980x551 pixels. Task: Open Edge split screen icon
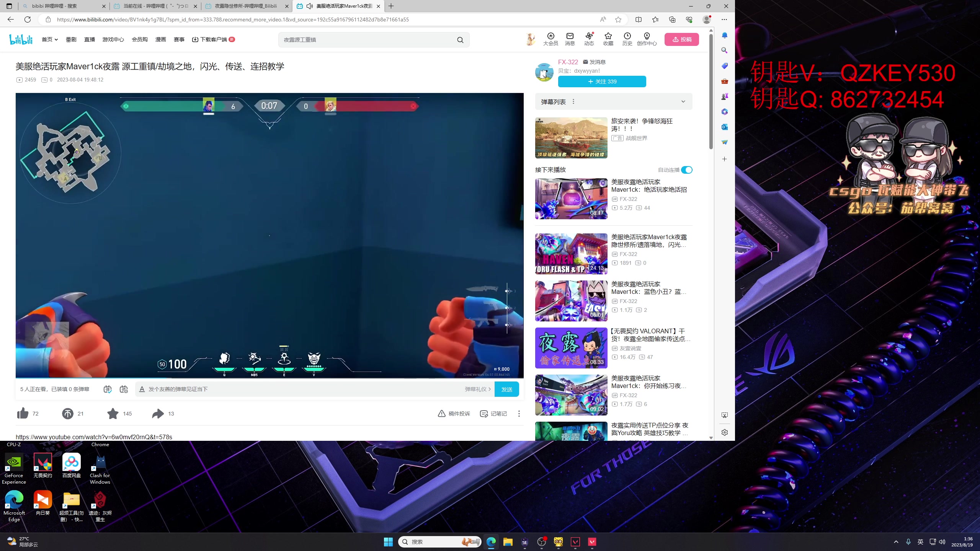(x=639, y=20)
